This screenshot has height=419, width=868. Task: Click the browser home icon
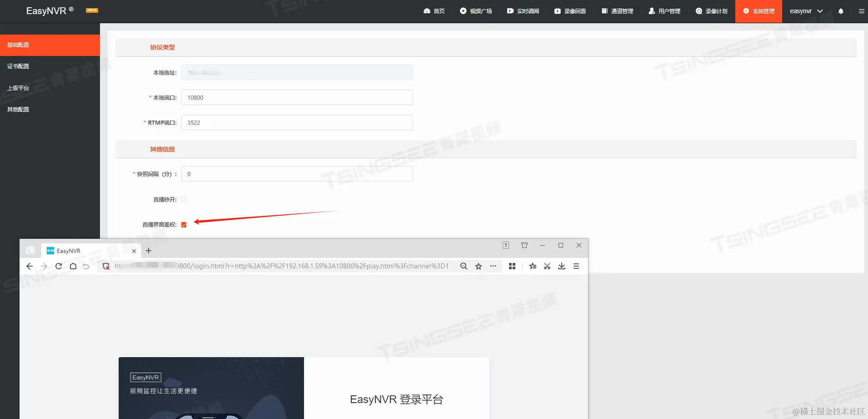coord(73,266)
